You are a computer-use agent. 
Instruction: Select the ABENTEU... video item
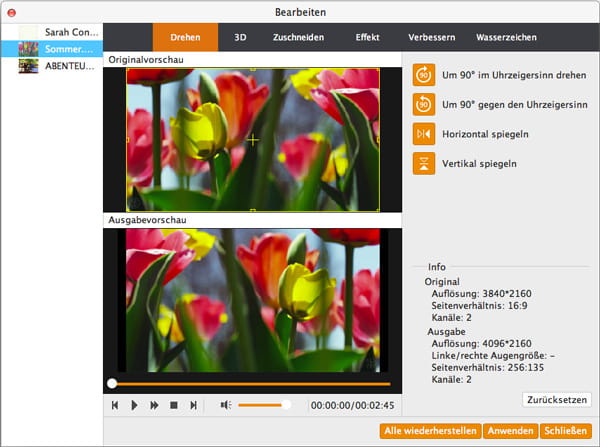click(x=52, y=66)
